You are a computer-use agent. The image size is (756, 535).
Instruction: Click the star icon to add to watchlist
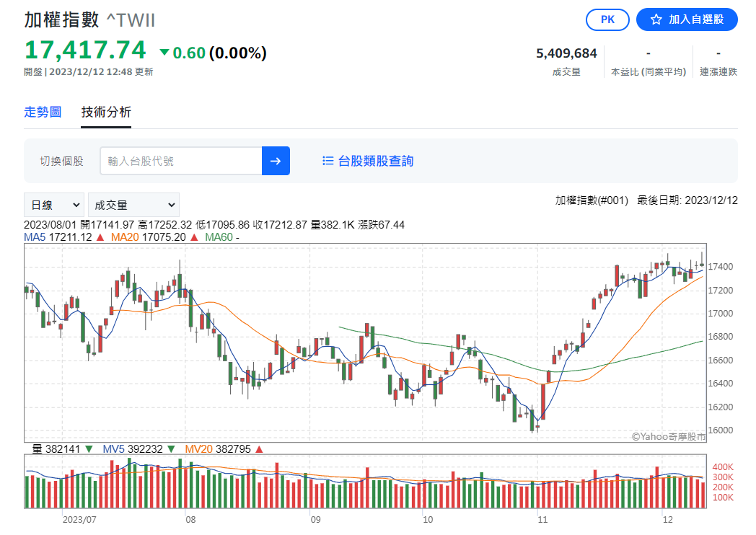(x=656, y=19)
